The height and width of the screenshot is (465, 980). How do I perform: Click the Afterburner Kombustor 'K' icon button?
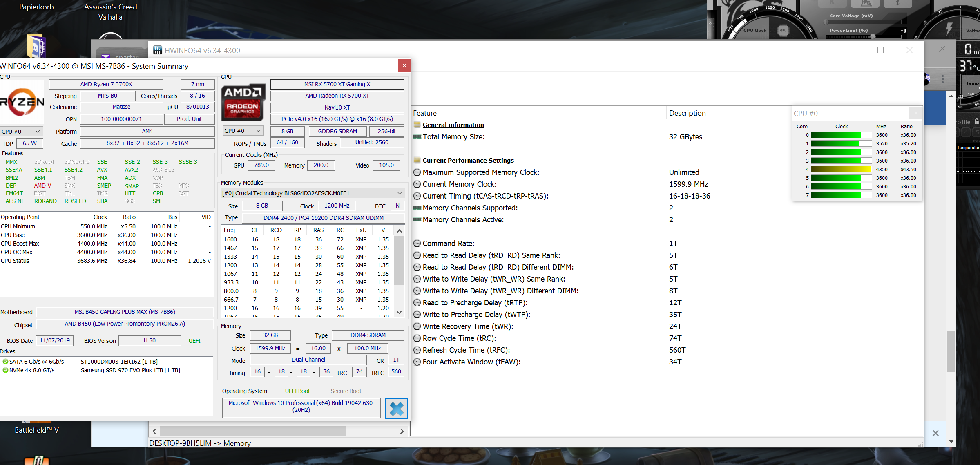pos(833,3)
